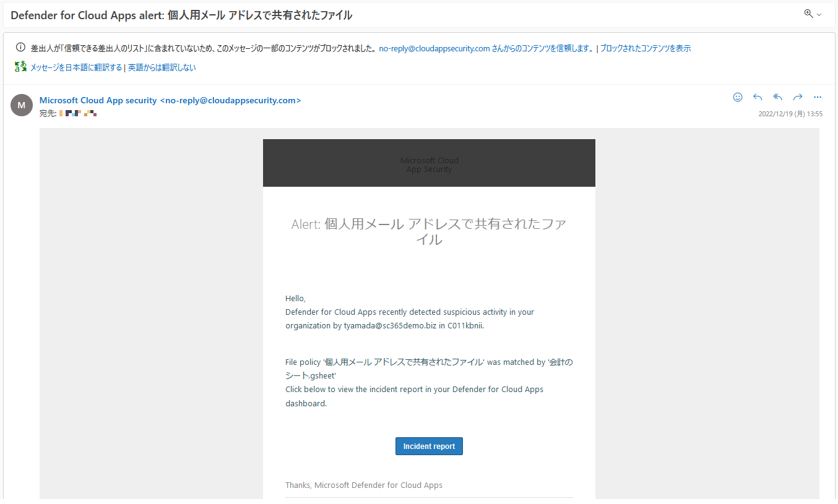Open the more actions ellipsis menu
838x504 pixels.
(818, 97)
